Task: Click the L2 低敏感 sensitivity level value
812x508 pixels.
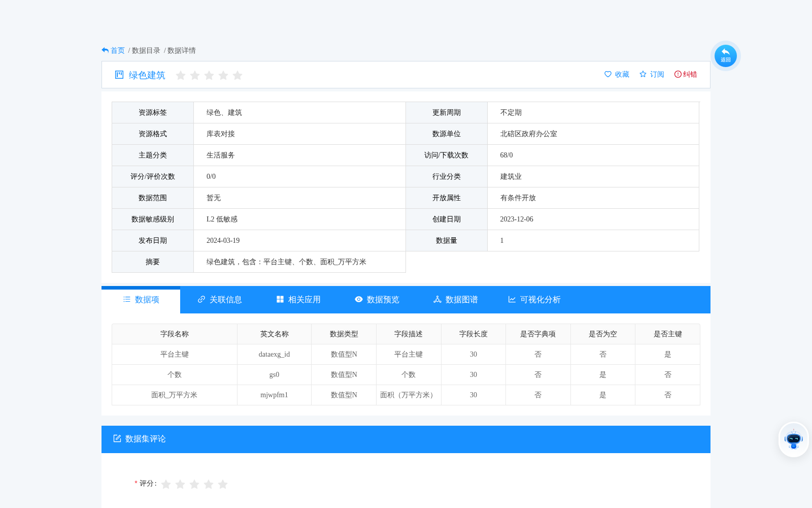Action: click(x=222, y=219)
